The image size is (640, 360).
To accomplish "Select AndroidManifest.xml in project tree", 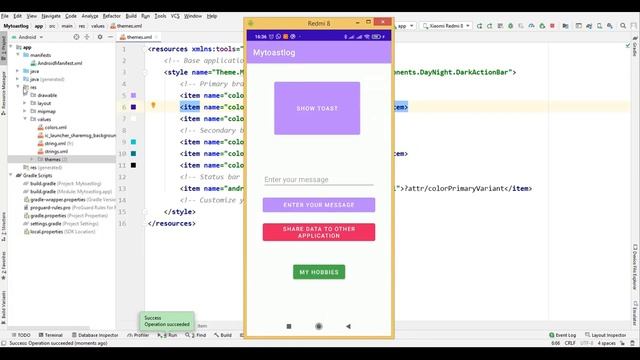I will (56, 63).
